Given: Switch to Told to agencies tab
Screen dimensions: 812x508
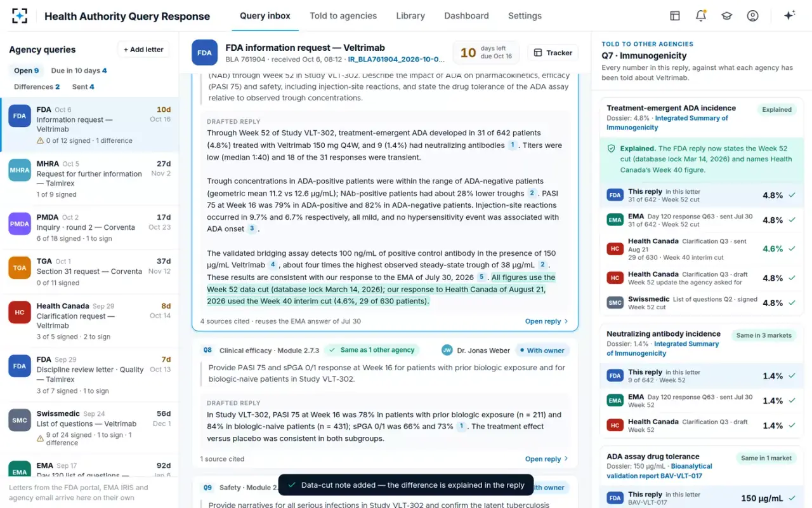Looking at the screenshot, I should pos(343,16).
